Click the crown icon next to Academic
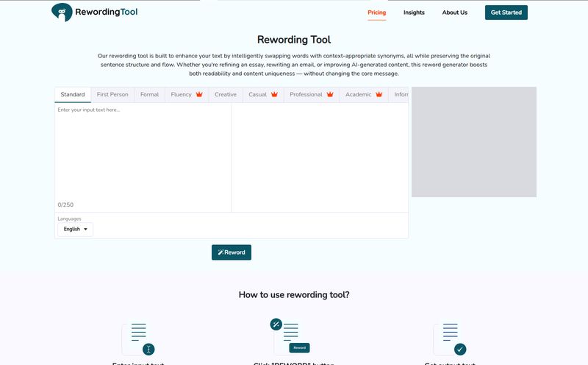588x365 pixels. click(379, 94)
